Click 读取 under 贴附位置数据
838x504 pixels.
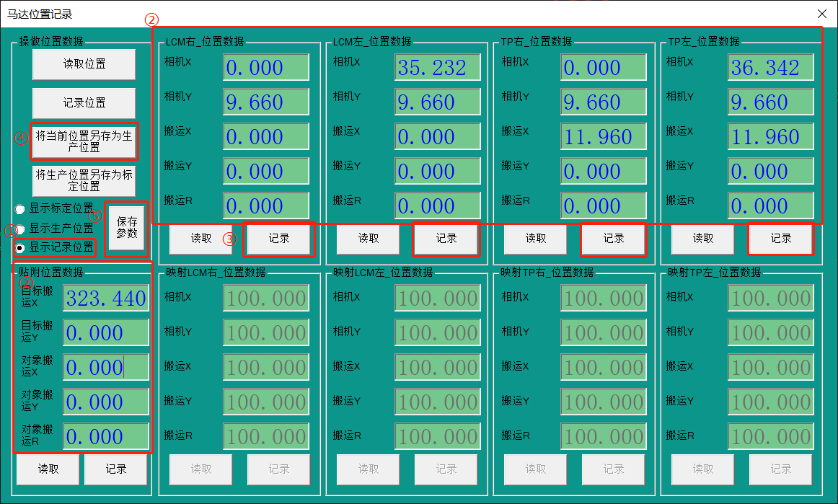(x=48, y=469)
